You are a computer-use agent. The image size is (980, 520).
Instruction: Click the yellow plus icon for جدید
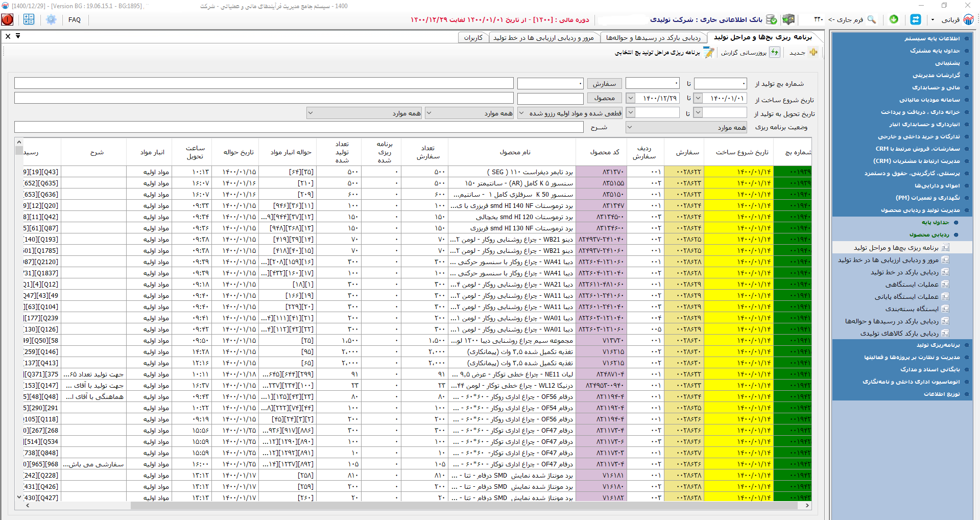click(814, 52)
